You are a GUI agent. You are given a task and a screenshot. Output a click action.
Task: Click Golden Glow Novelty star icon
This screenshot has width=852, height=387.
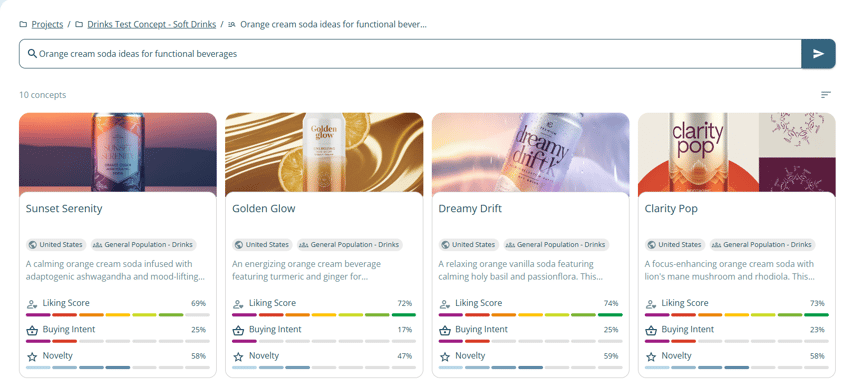coord(238,357)
